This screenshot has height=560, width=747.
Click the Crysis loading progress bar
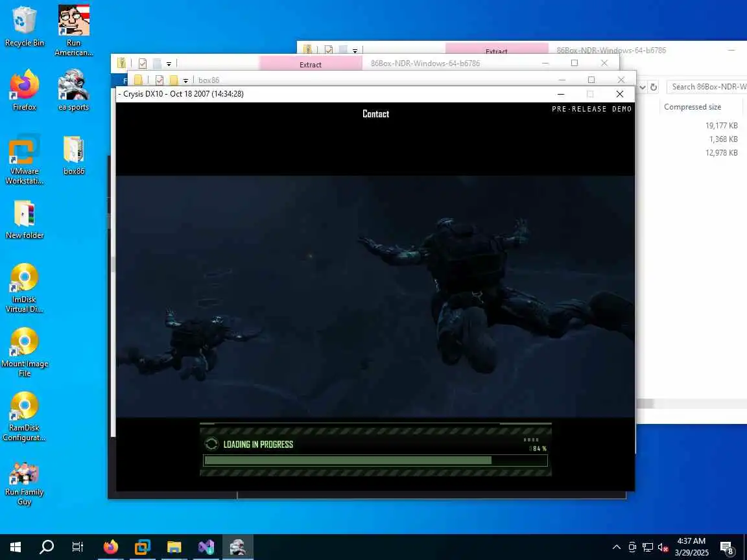pos(375,460)
